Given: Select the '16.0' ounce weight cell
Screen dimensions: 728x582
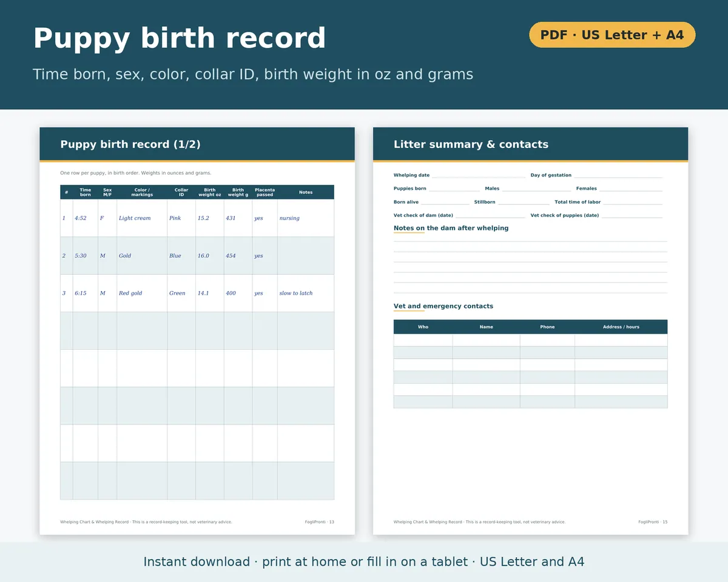Looking at the screenshot, I should (x=210, y=256).
